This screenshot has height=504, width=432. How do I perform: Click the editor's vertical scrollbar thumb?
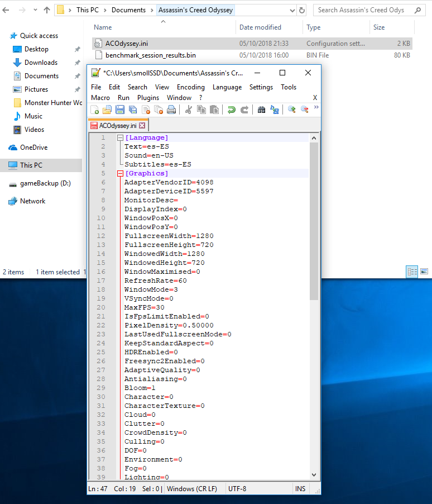click(x=314, y=221)
